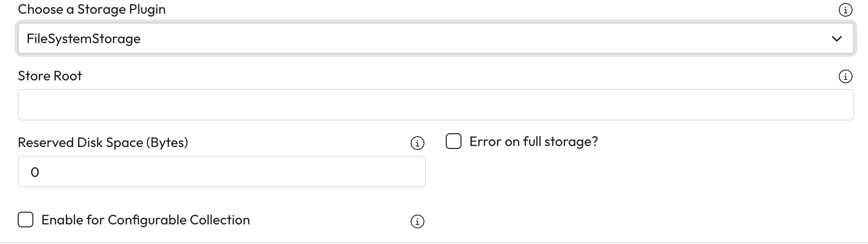This screenshot has width=868, height=244.
Task: Show help info for Store Root
Action: click(x=845, y=76)
